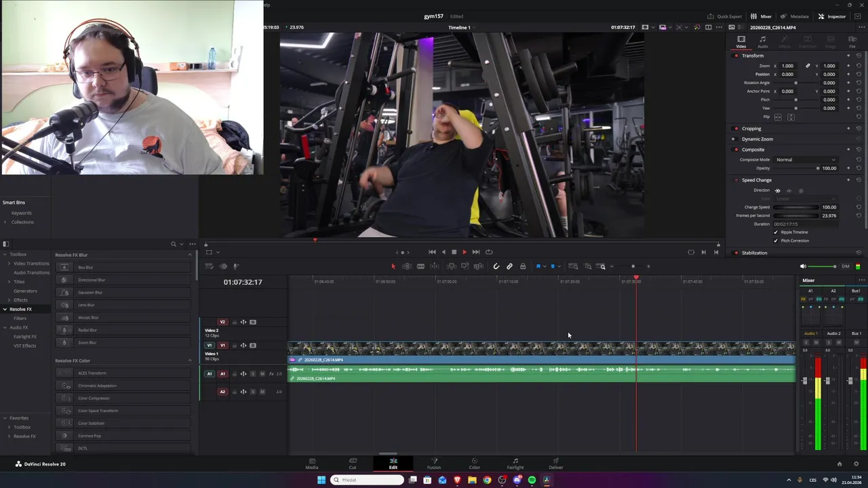Click the DIM audio button
Viewport: 868px width, 488px height.
click(x=845, y=266)
